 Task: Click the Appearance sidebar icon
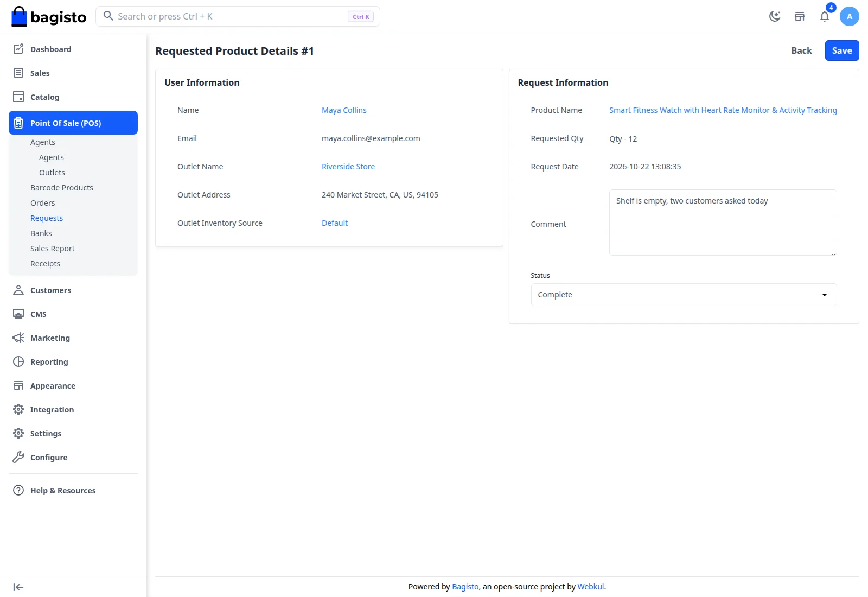[x=18, y=385]
